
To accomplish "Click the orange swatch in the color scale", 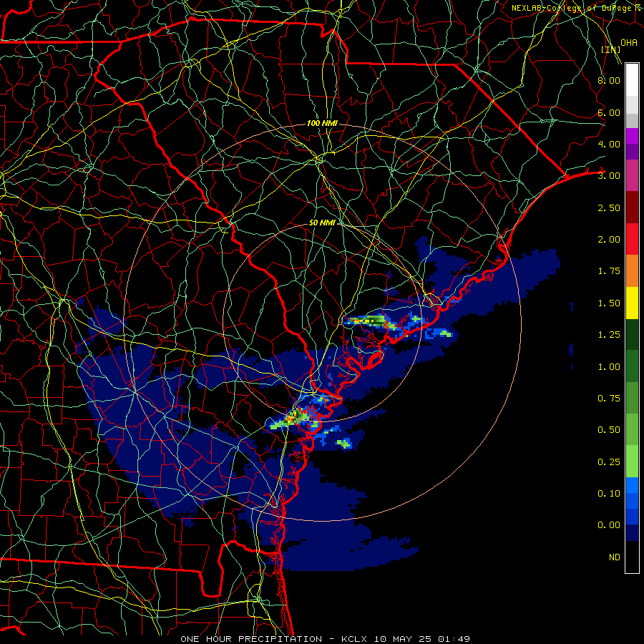I will pyautogui.click(x=632, y=270).
